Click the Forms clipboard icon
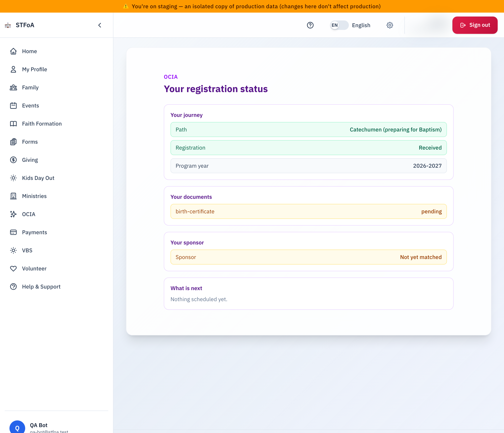Image resolution: width=504 pixels, height=433 pixels. (x=13, y=142)
